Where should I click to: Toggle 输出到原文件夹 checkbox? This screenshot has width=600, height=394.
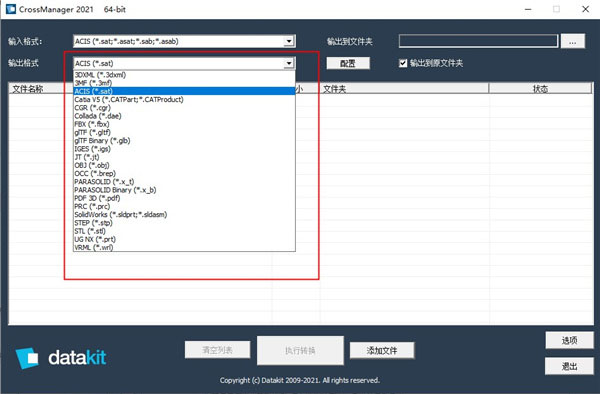click(403, 63)
